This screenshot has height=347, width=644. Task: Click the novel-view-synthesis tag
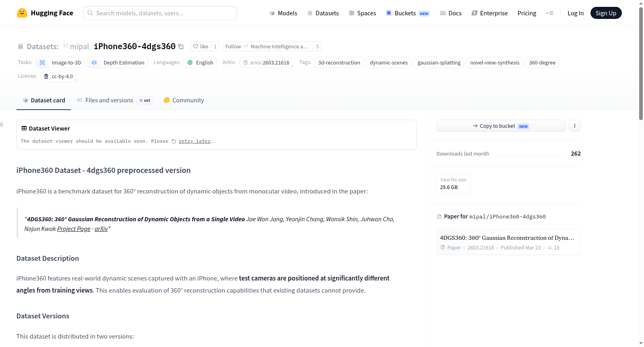tap(495, 62)
